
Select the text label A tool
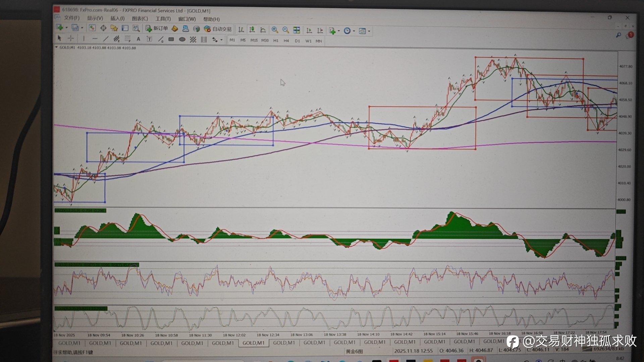pyautogui.click(x=138, y=39)
